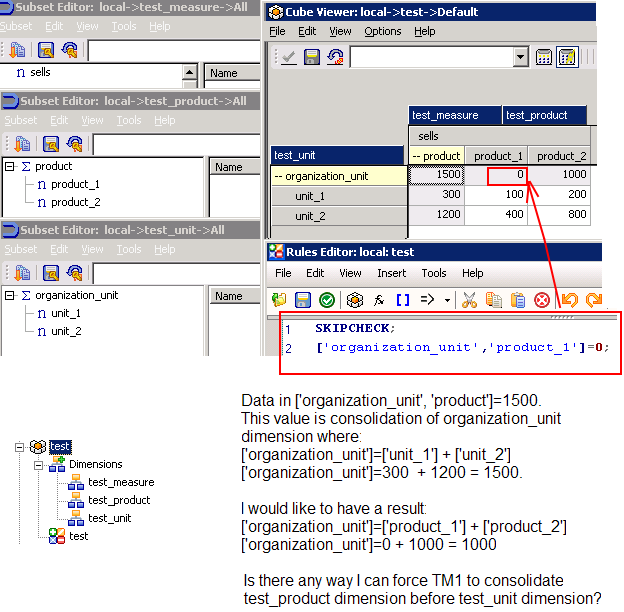Click the filter search icon in test_unit Subset Editor
Image resolution: width=624 pixels, height=612 pixels.
[x=51, y=273]
